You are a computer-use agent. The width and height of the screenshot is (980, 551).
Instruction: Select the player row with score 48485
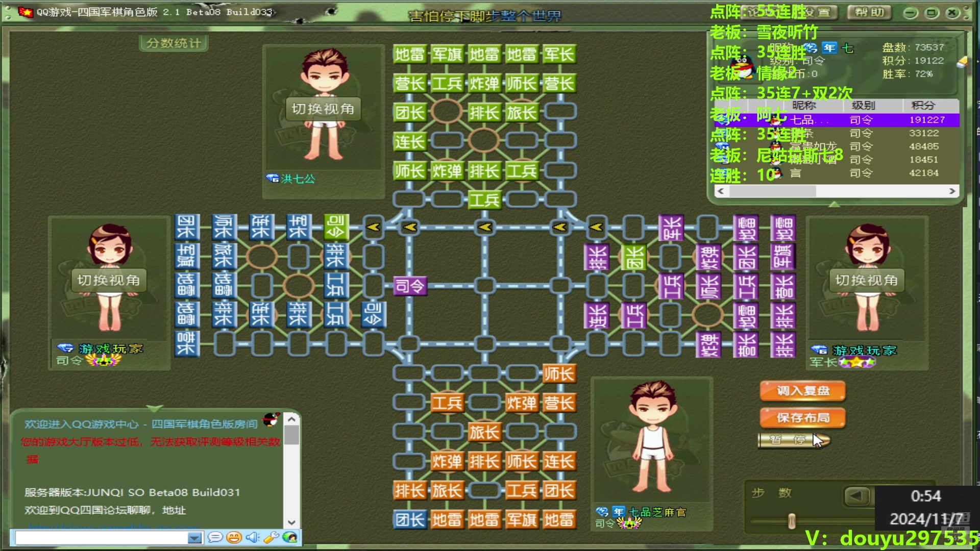click(837, 146)
